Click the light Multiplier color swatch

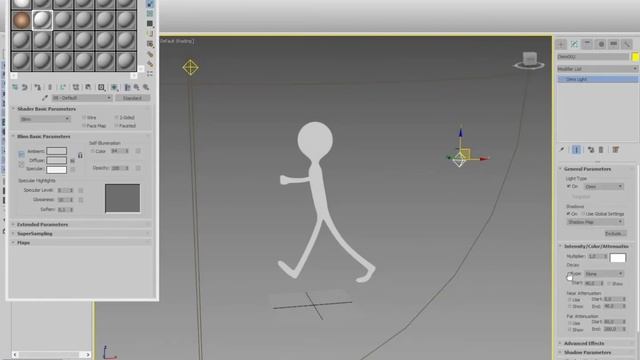point(618,258)
